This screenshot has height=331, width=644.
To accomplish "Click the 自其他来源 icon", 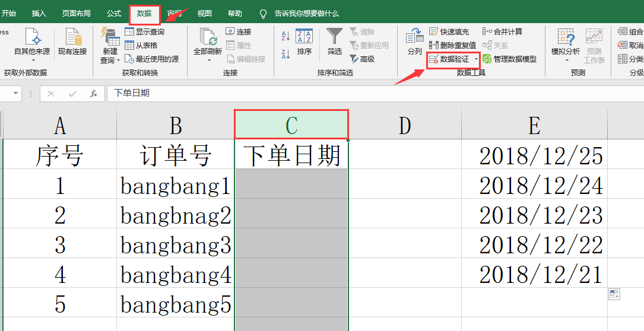I will 32,37.
